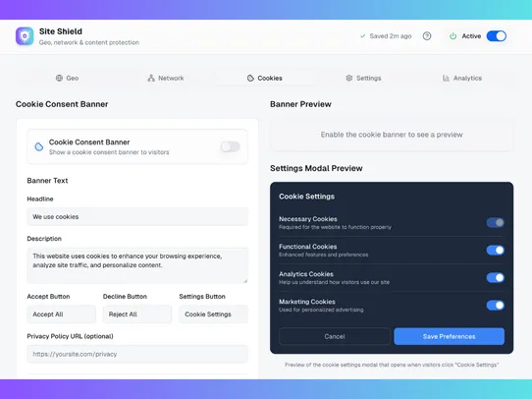The width and height of the screenshot is (532, 399).
Task: Click the 'Privacy Policy URL (optional)' label
Action: point(71,336)
